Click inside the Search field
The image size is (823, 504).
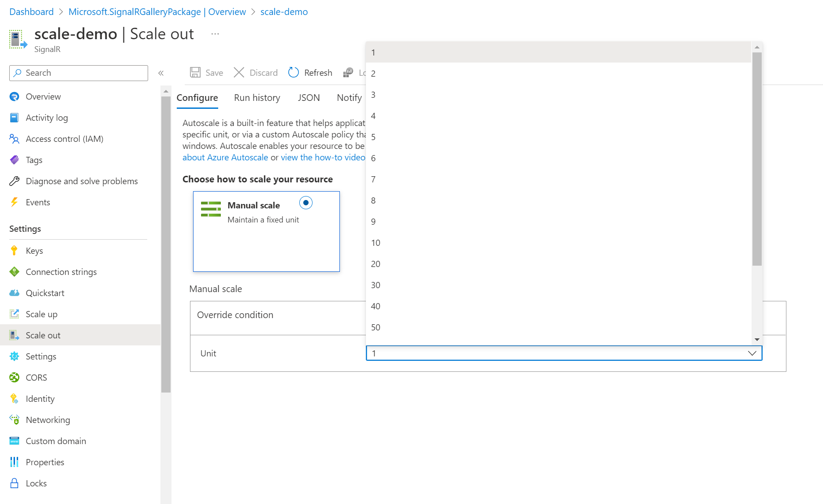point(78,73)
